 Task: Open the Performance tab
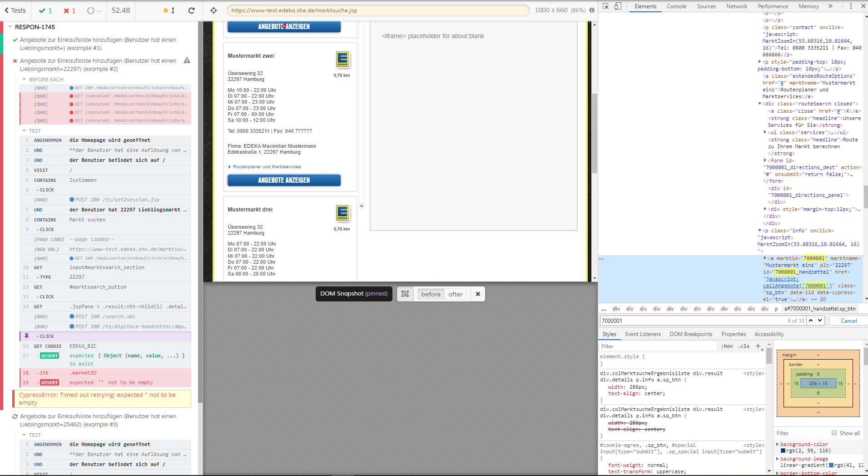click(773, 6)
